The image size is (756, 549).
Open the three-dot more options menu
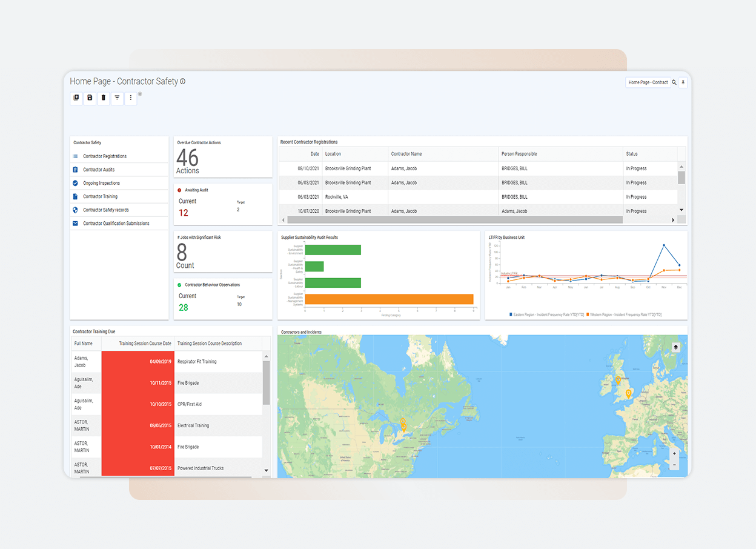click(x=130, y=98)
